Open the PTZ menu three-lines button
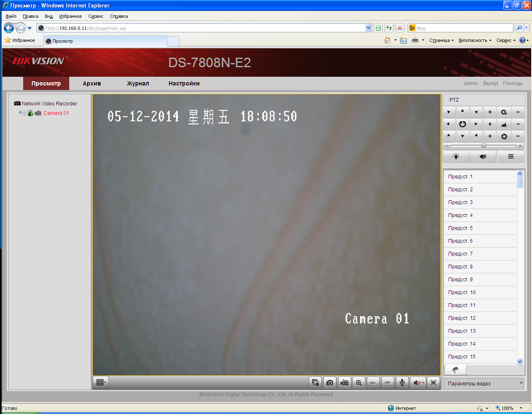Viewport: 532px width, 414px height. point(510,156)
